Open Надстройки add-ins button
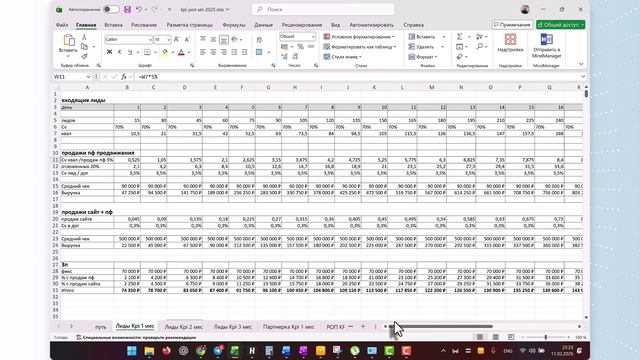 pyautogui.click(x=510, y=43)
